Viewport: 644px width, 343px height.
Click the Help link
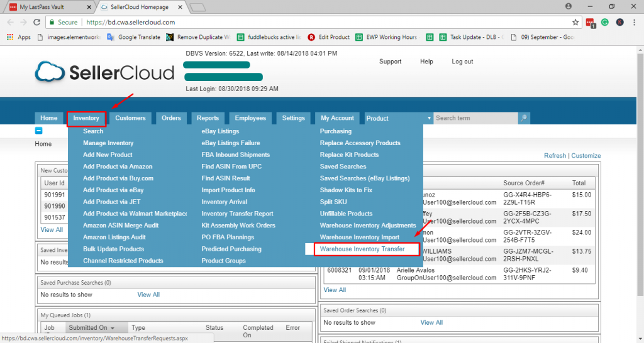[x=426, y=62]
